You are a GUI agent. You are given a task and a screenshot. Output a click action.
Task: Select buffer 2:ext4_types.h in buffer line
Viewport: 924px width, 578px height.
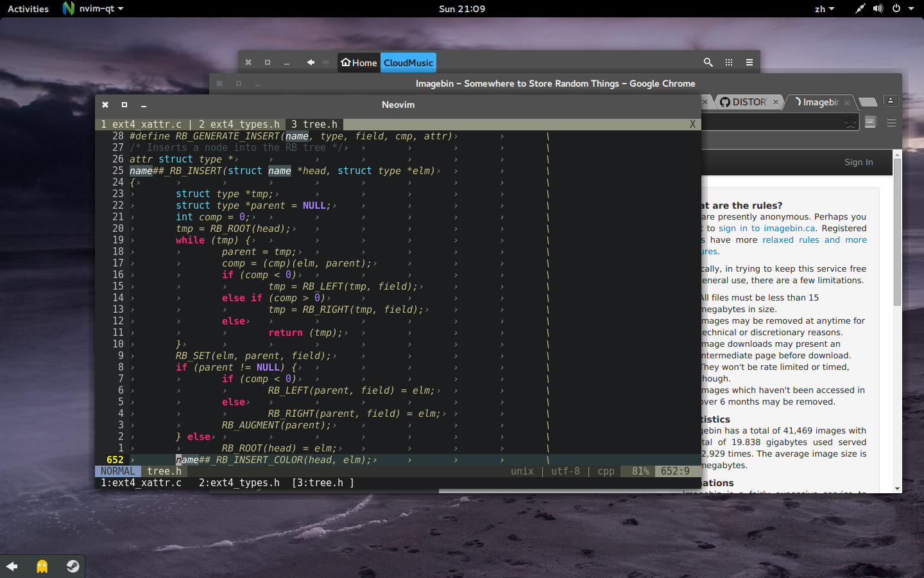coord(239,483)
